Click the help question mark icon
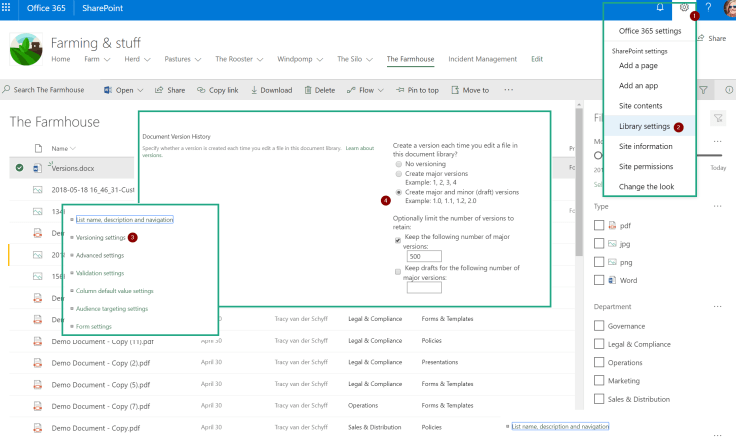736x437 pixels. point(708,7)
